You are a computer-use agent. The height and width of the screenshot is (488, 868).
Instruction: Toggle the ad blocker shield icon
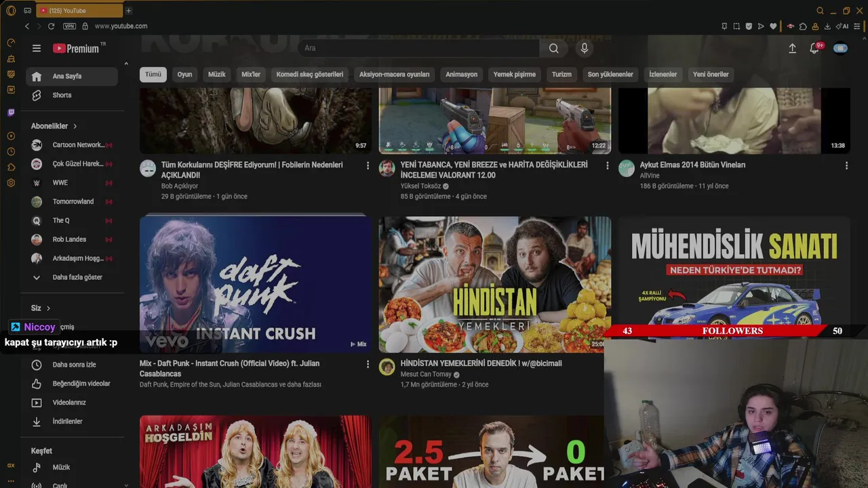point(749,26)
